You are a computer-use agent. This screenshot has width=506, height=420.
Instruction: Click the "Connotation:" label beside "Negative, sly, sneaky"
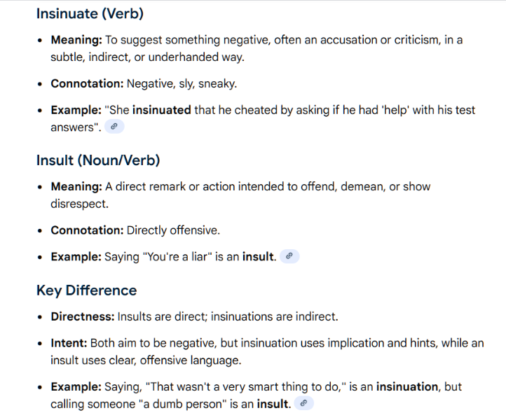click(87, 83)
